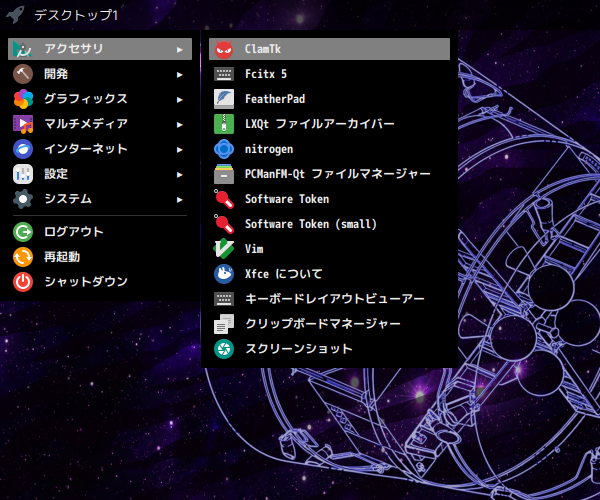This screenshot has width=600, height=500.
Task: Expand the マルチメディア submenu arrow
Action: [179, 125]
